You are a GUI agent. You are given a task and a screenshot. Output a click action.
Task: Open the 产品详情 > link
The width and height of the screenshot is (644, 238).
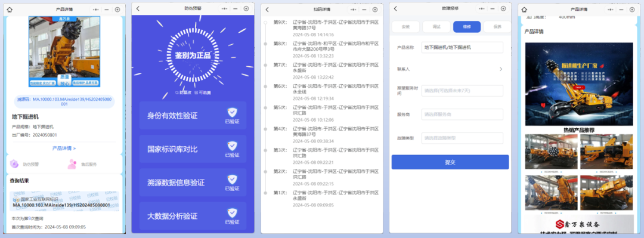[64, 148]
